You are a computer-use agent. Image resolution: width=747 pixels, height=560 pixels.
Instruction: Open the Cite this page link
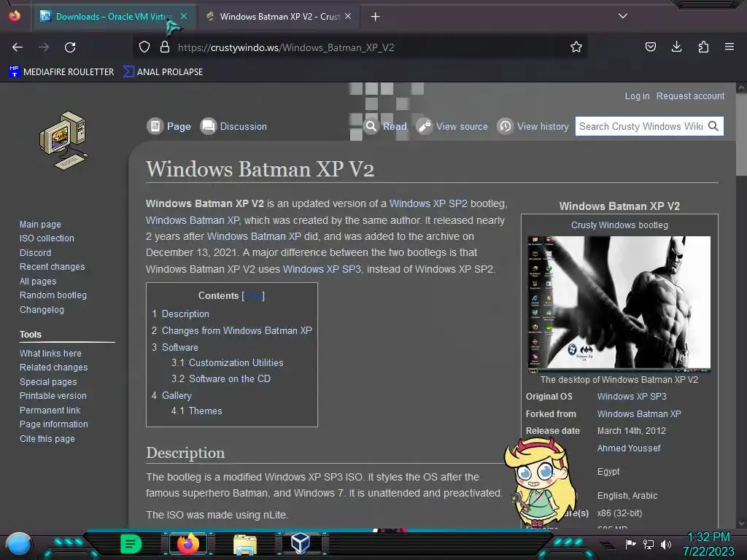point(47,438)
